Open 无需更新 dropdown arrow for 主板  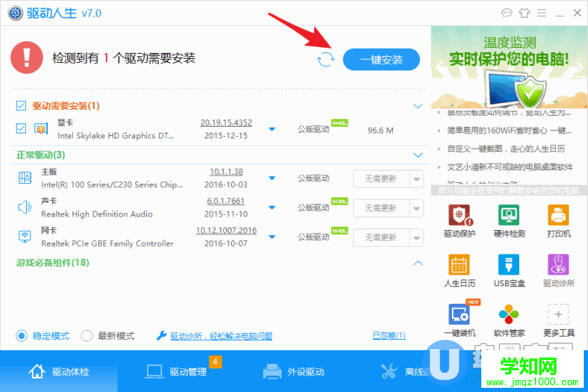417,179
